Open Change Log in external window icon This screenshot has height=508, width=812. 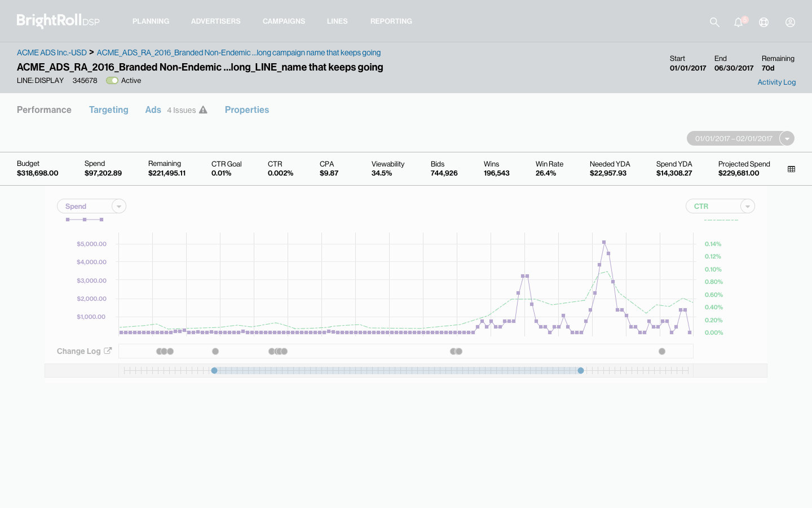(109, 351)
